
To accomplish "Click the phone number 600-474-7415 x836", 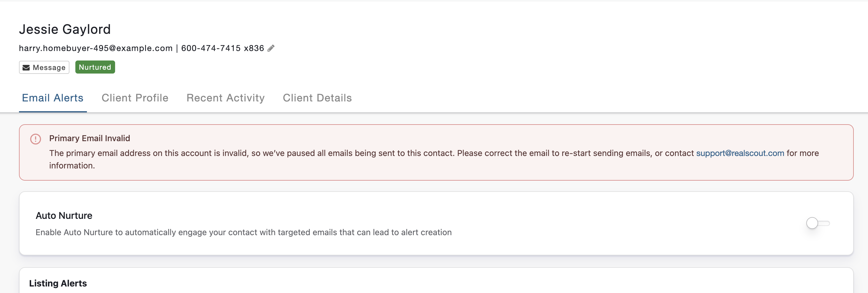I will pos(222,48).
